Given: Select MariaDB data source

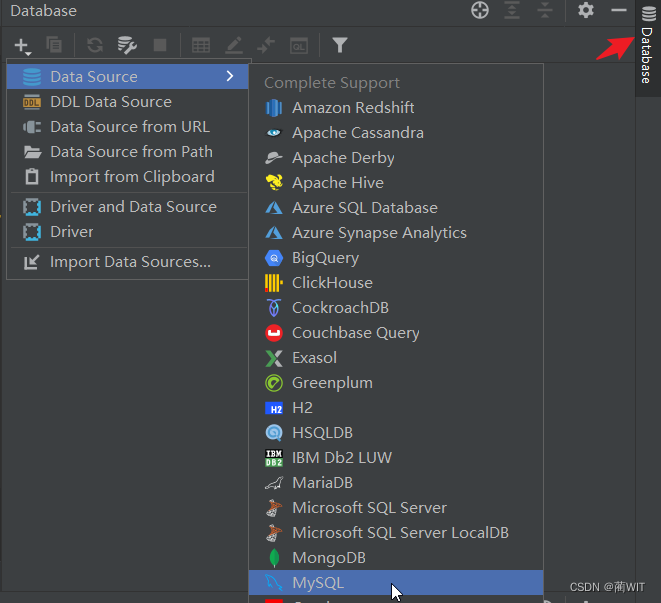Looking at the screenshot, I should 396,483.
